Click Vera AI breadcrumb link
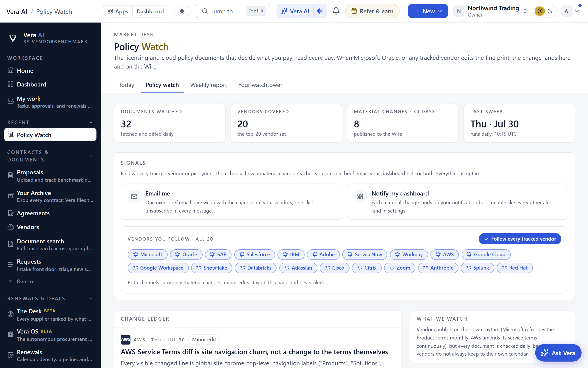 tap(17, 11)
